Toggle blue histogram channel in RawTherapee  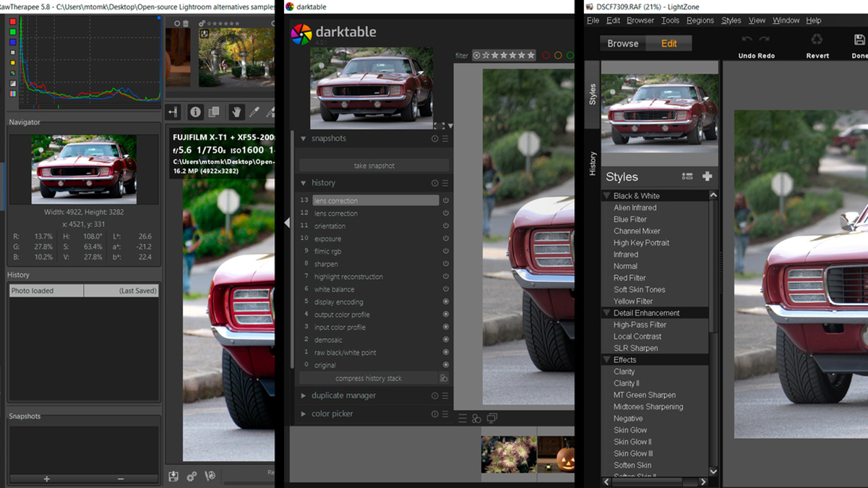coord(12,42)
